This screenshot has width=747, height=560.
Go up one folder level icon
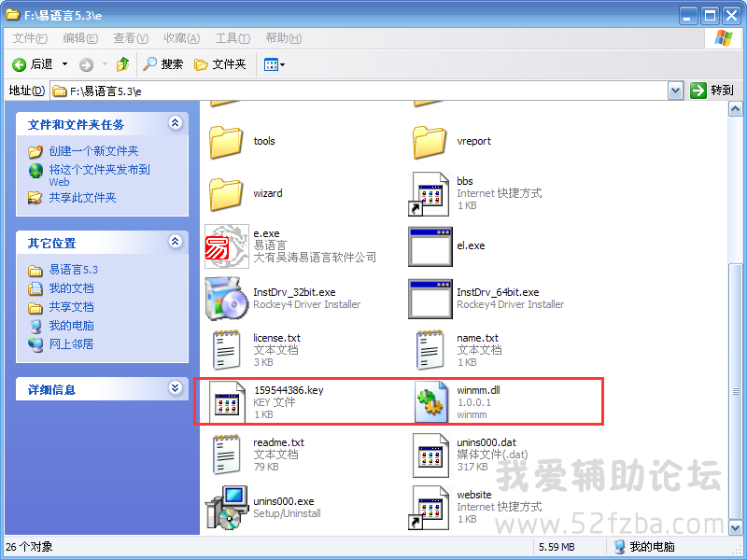click(x=123, y=63)
